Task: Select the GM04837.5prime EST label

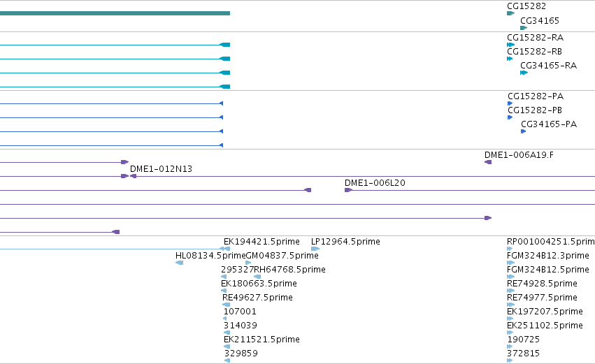Action: pyautogui.click(x=282, y=256)
